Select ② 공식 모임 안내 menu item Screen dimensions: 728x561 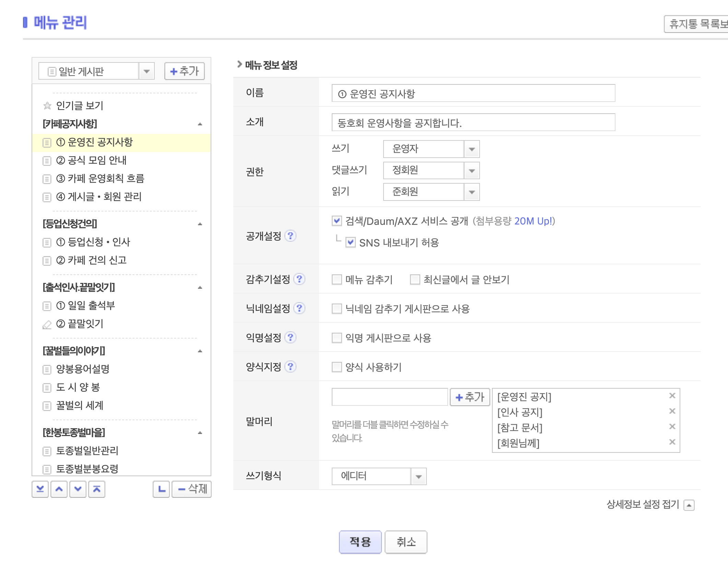91,160
